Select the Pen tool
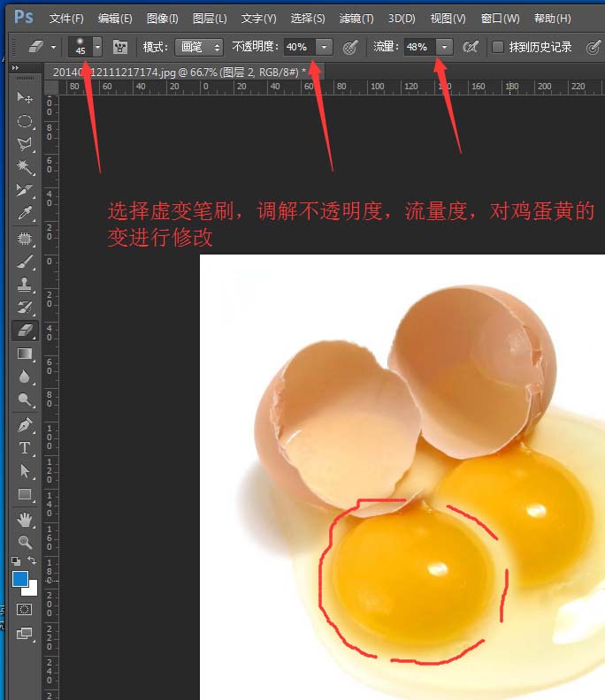Image resolution: width=605 pixels, height=700 pixels. [25, 425]
